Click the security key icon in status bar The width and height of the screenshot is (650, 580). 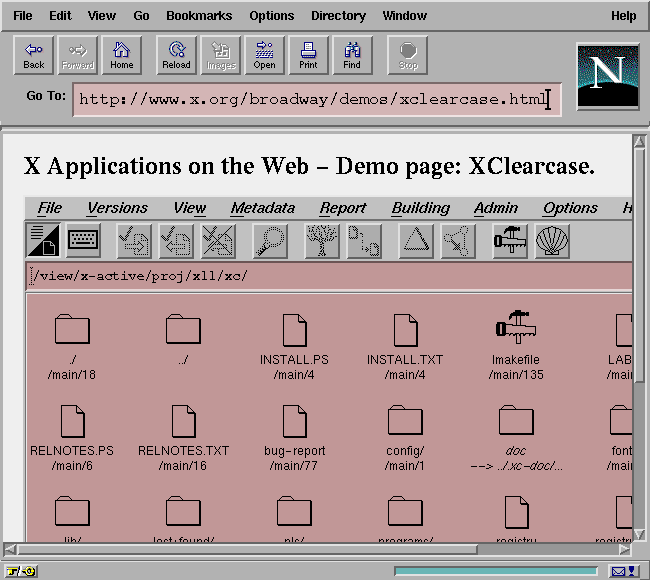coord(20,571)
